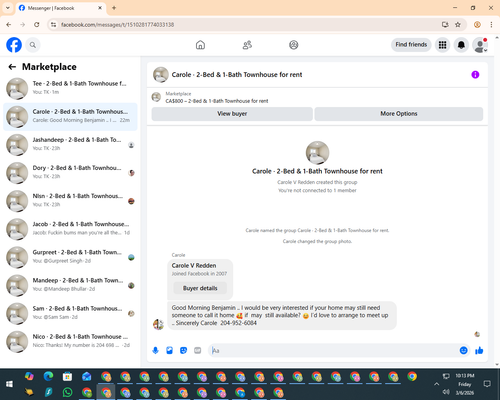This screenshot has width=500, height=400.
Task: Click the voice clip microphone icon
Action: [155, 350]
